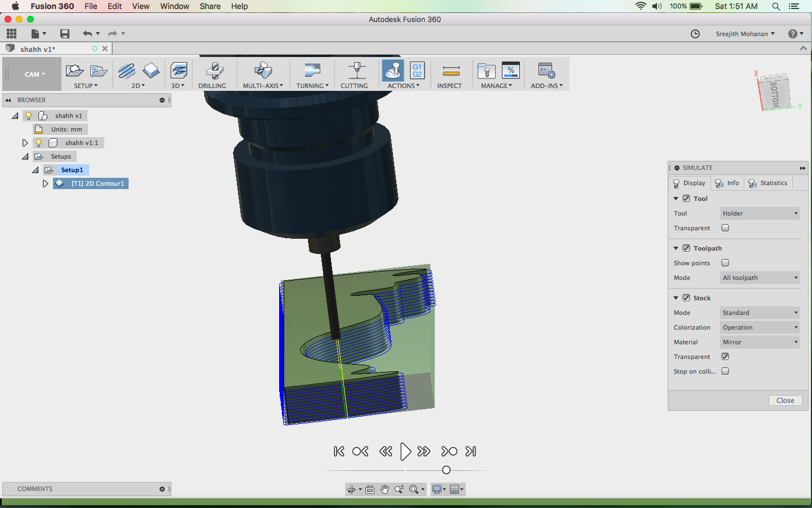The height and width of the screenshot is (508, 812).
Task: Open the Help question mark menu
Action: 796,34
